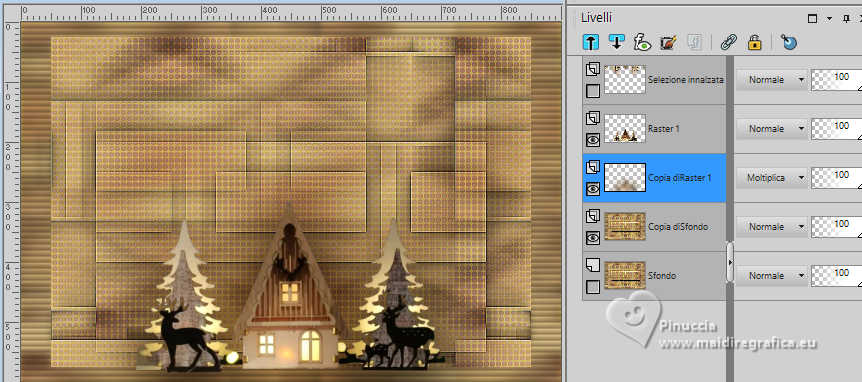Open Livelli panel options arrow menu
Image resolution: width=862 pixels, height=382 pixels.
click(830, 19)
